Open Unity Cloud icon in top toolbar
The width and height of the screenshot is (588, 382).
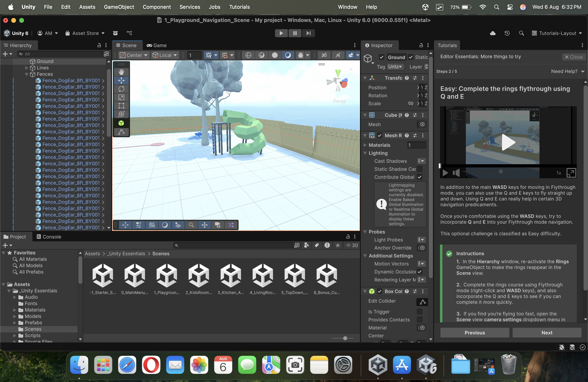(x=493, y=33)
